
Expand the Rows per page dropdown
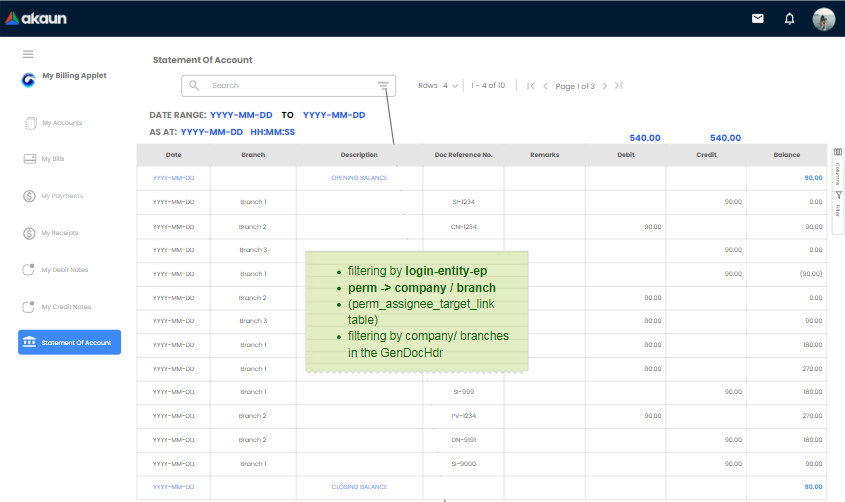tap(450, 86)
